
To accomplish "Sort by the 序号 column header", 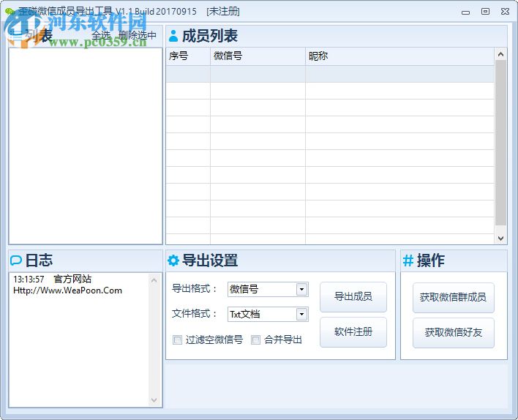I will [x=188, y=56].
